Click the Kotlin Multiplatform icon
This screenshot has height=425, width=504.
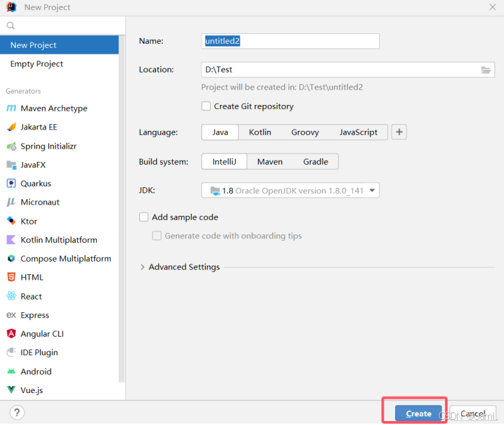click(x=11, y=240)
